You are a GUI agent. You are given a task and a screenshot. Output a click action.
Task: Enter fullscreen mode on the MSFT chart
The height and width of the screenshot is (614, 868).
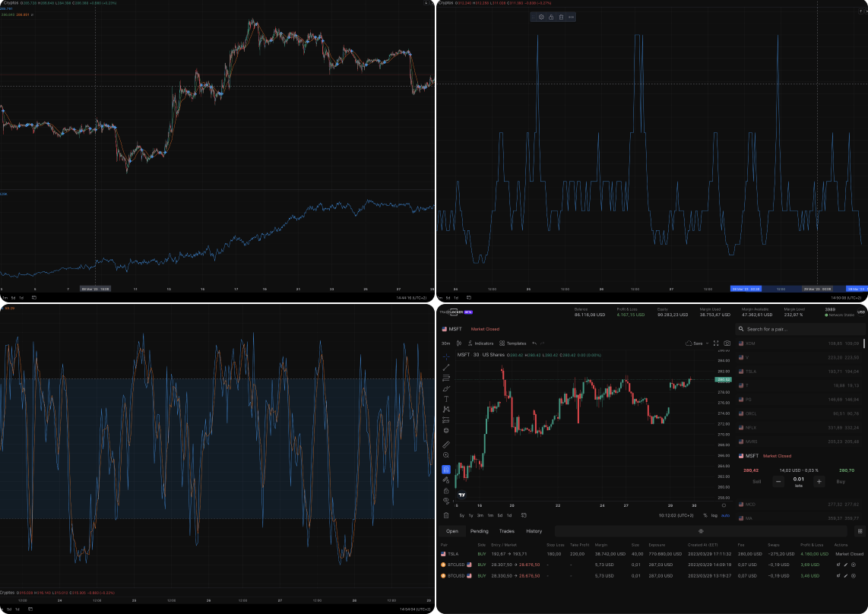pyautogui.click(x=716, y=343)
